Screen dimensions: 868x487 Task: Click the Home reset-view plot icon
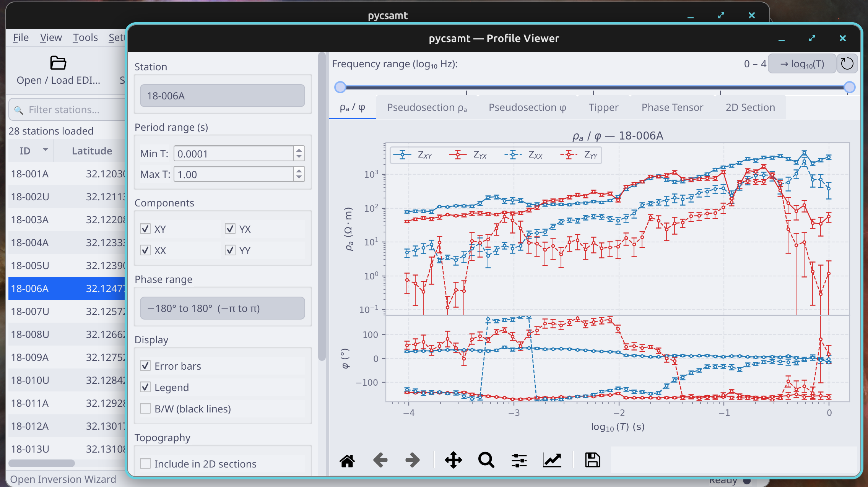tap(347, 460)
